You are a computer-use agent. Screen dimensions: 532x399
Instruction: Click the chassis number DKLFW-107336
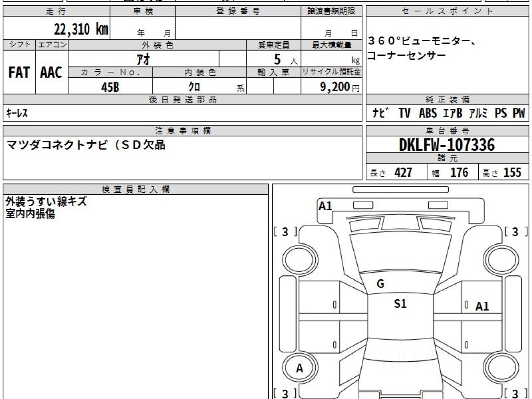[447, 145]
